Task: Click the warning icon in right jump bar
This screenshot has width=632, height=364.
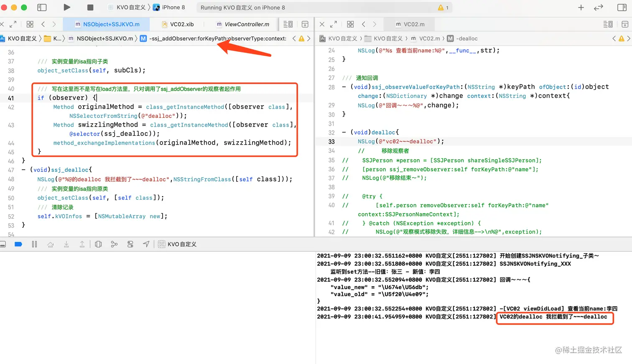Action: [x=621, y=38]
